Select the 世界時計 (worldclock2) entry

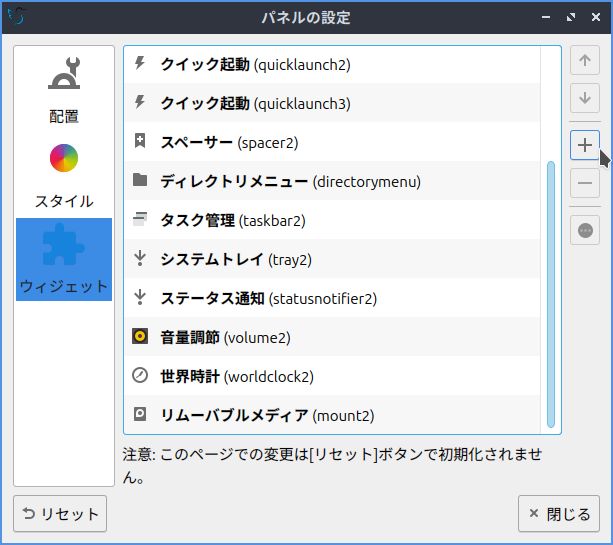332,376
